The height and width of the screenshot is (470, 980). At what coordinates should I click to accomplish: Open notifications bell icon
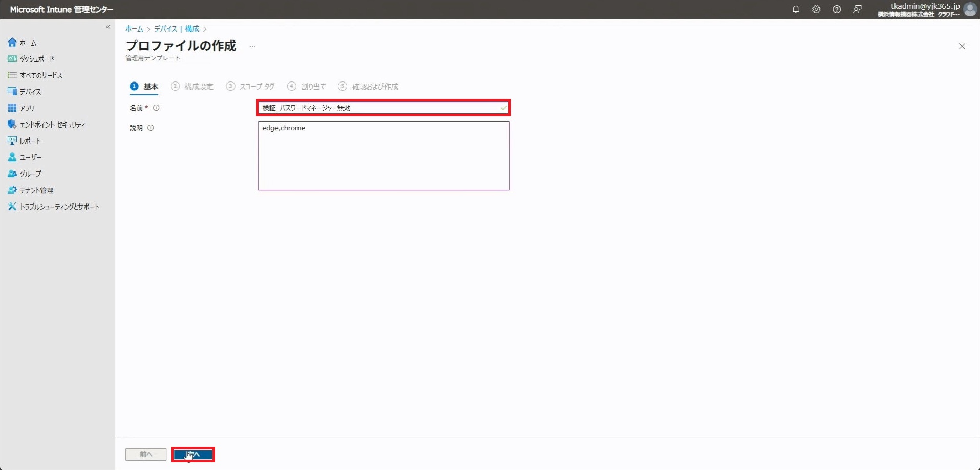click(x=795, y=9)
